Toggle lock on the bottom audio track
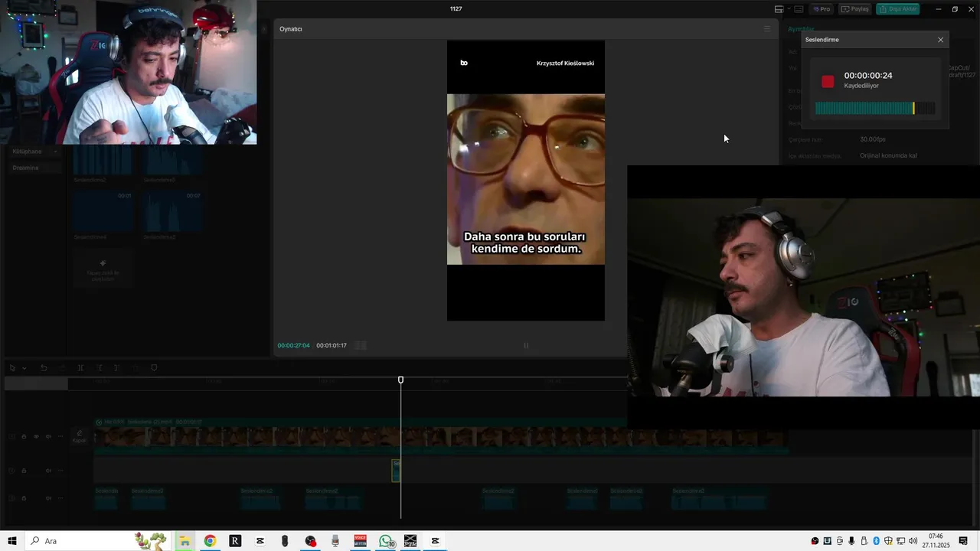 coord(24,498)
